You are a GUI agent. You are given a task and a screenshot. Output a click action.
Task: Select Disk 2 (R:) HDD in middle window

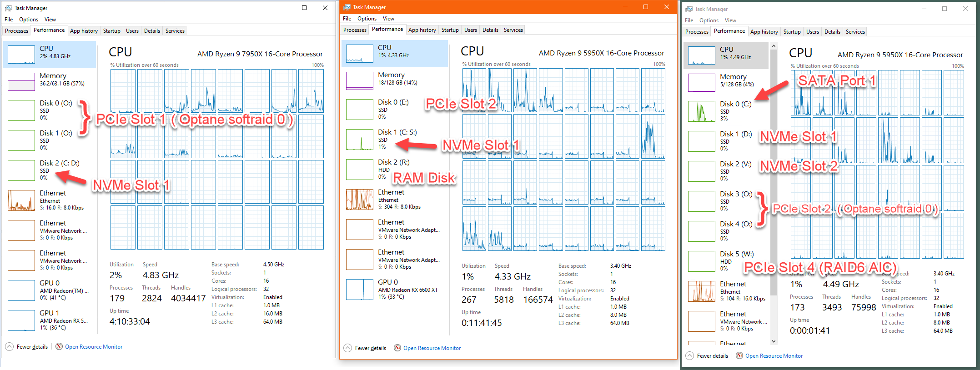point(395,169)
